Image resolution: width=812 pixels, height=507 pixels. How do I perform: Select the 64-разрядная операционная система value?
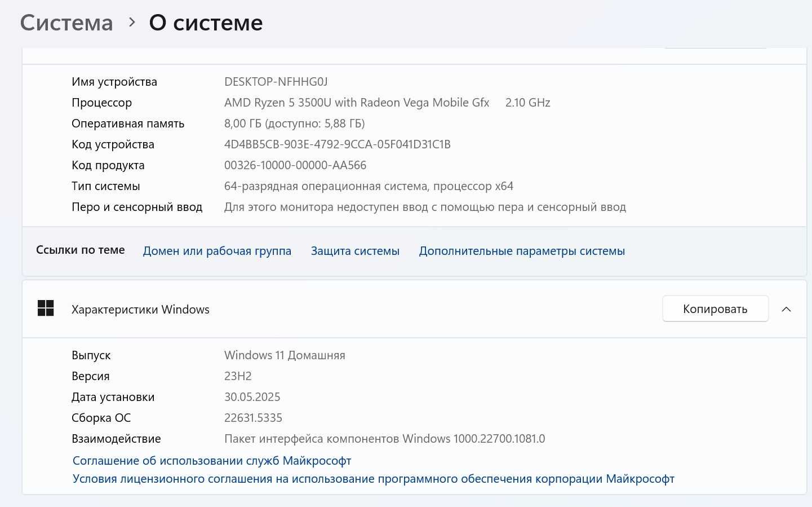369,186
